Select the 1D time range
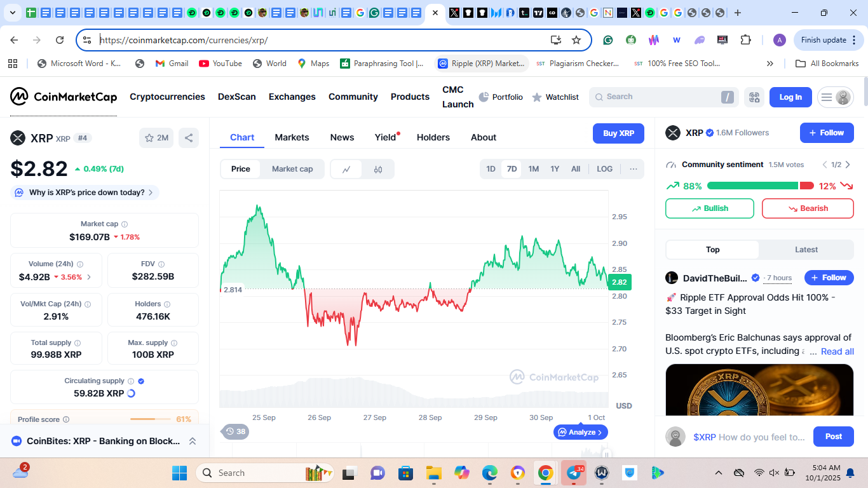The height and width of the screenshot is (488, 868). (x=491, y=169)
